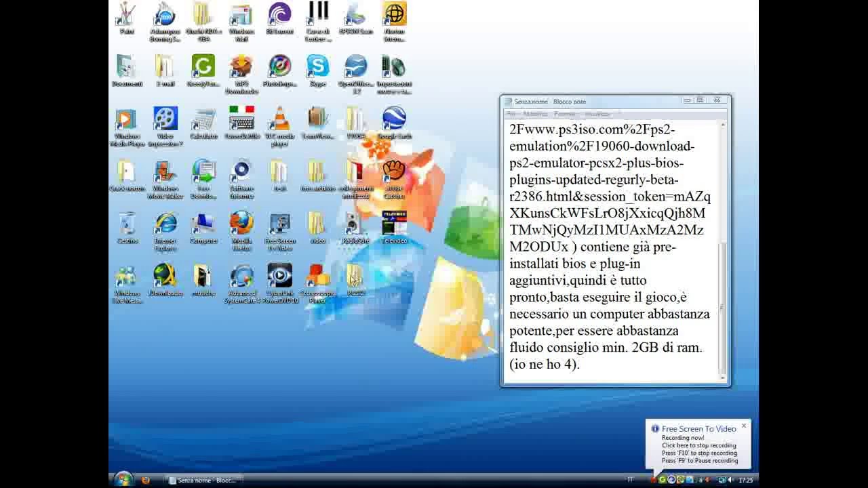The height and width of the screenshot is (488, 868).
Task: Open the folder under the mouse cursor
Action: pos(356,280)
